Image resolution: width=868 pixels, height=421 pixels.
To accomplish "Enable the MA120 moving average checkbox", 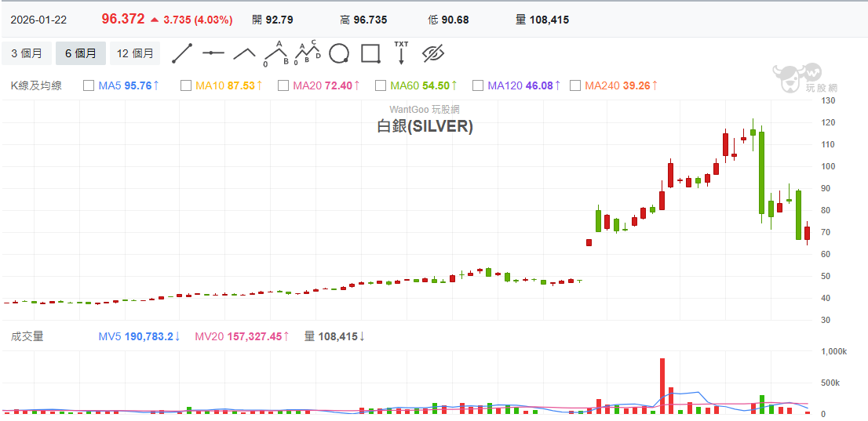I will click(x=478, y=85).
